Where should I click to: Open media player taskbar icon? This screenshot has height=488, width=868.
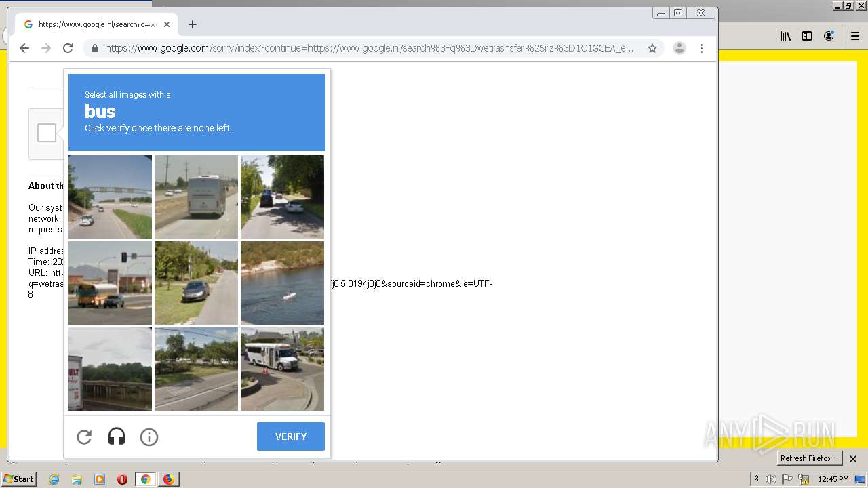(x=100, y=479)
